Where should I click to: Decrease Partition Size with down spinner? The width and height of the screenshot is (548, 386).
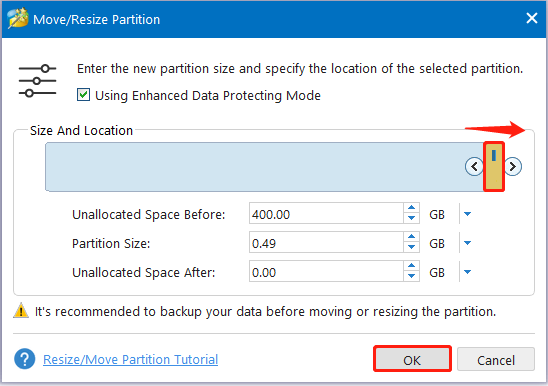point(411,247)
